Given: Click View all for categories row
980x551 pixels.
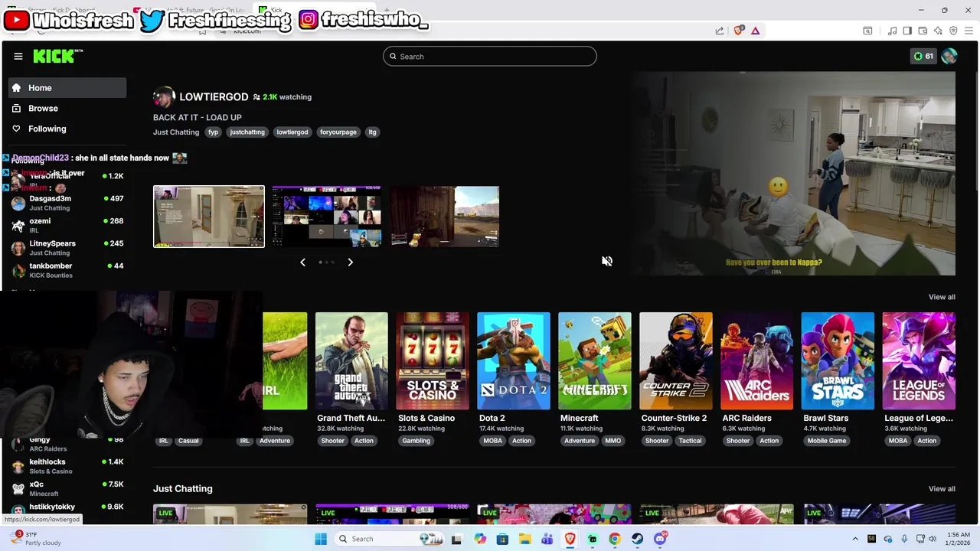Looking at the screenshot, I should pos(942,297).
